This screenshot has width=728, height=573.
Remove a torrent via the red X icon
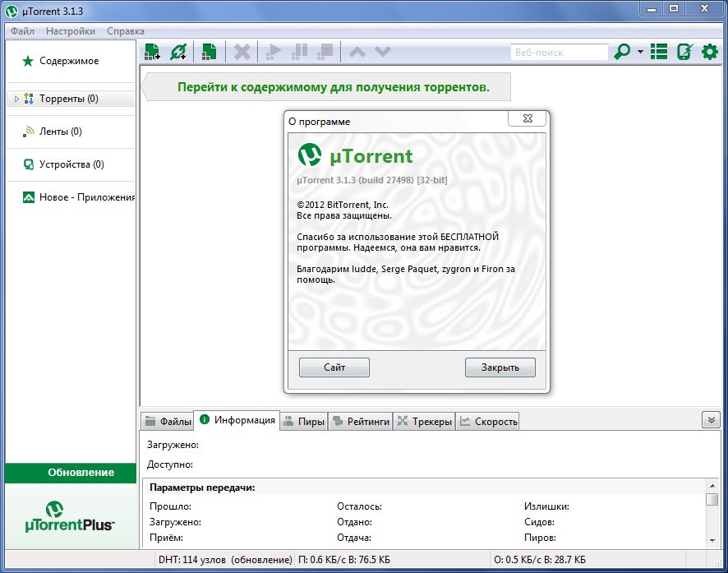(x=241, y=51)
